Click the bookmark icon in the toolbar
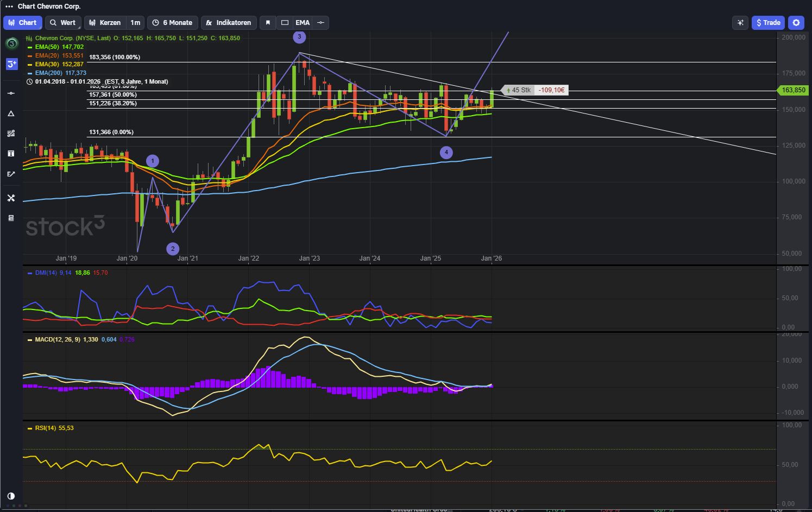 pos(268,23)
